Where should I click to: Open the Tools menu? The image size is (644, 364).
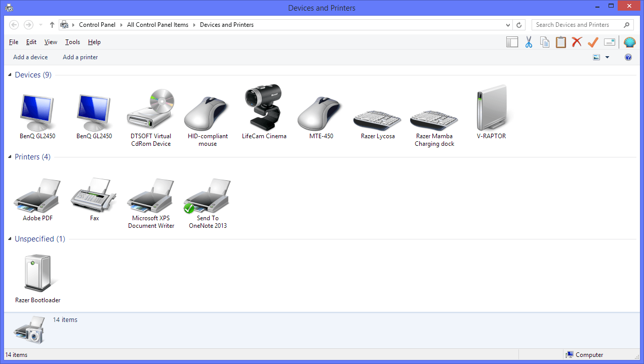click(72, 42)
